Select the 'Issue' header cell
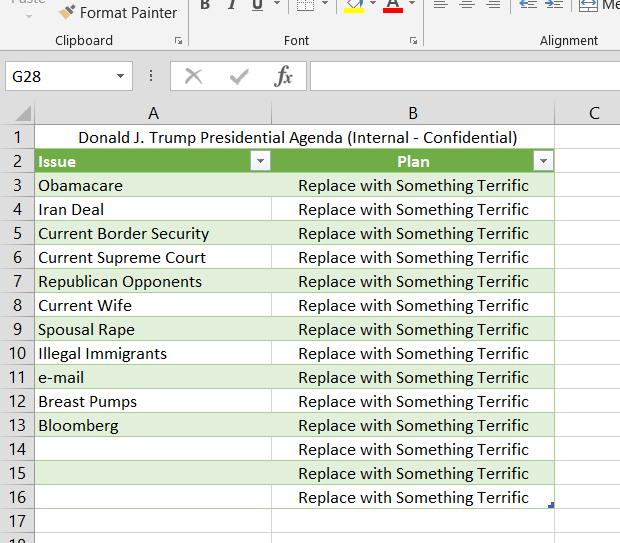Image resolution: width=620 pixels, height=543 pixels. tap(153, 161)
